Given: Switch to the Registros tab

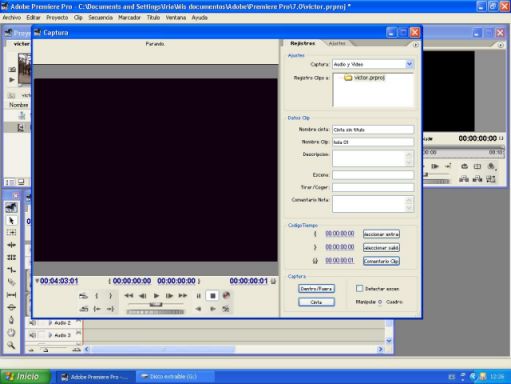Looking at the screenshot, I should pos(302,43).
